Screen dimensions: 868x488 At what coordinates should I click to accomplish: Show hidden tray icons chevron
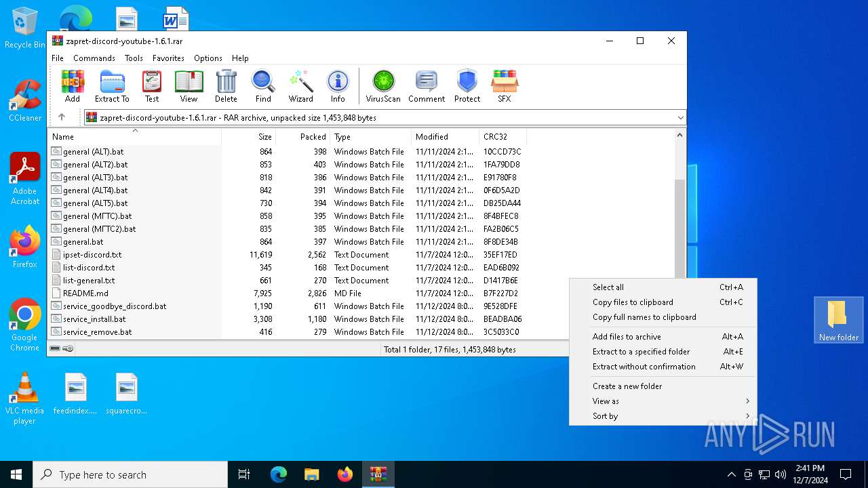731,474
